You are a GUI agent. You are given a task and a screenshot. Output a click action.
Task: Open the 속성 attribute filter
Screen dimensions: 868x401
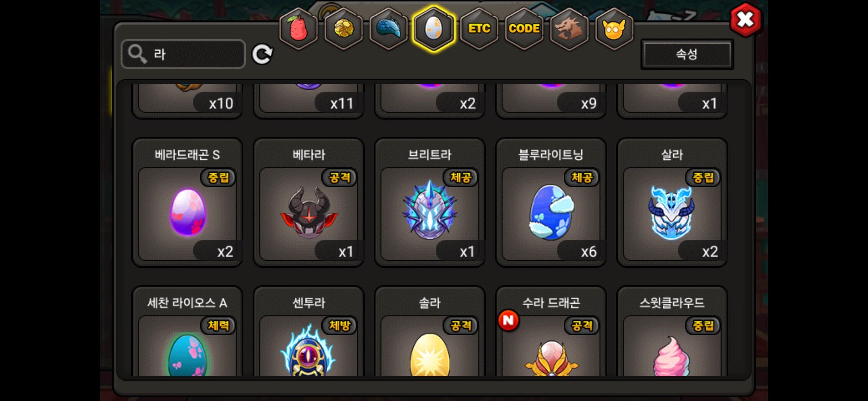point(687,54)
